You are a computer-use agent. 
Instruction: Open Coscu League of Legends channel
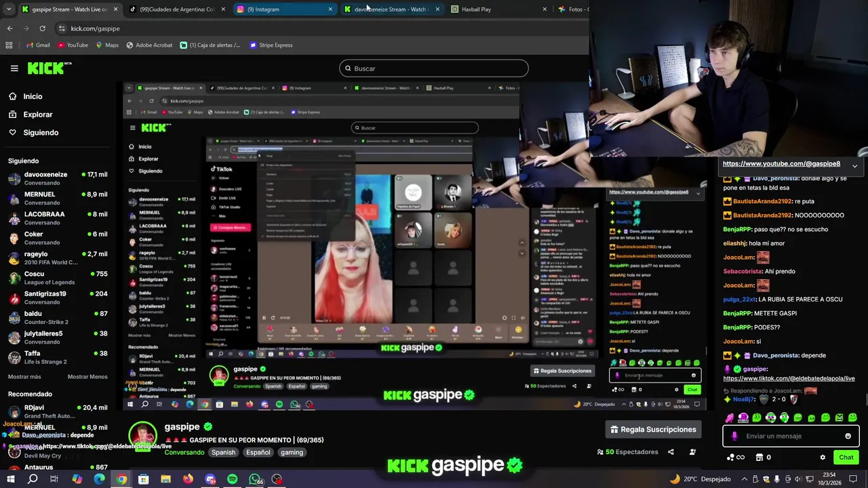tap(57, 278)
